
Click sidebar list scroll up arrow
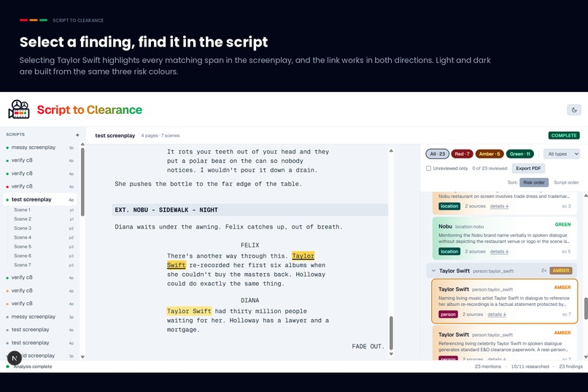82,145
